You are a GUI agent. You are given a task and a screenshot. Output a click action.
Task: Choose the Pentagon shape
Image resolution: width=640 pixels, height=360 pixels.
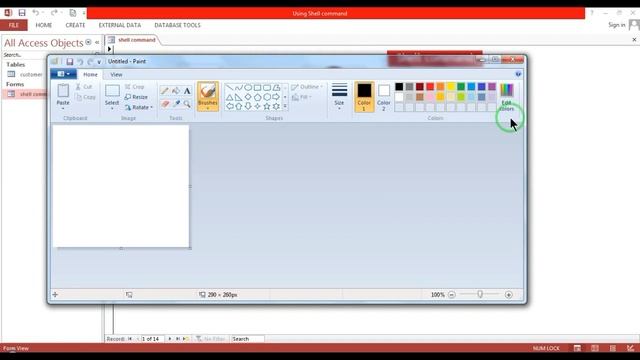257,97
